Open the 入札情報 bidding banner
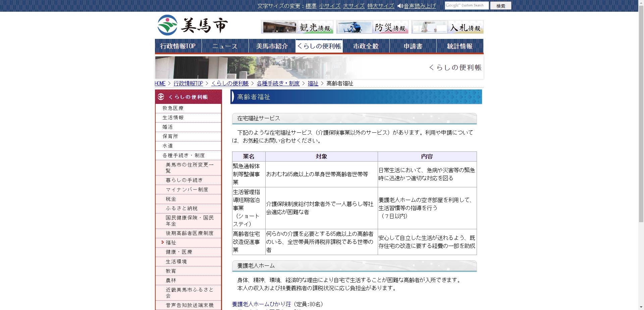 click(x=448, y=27)
